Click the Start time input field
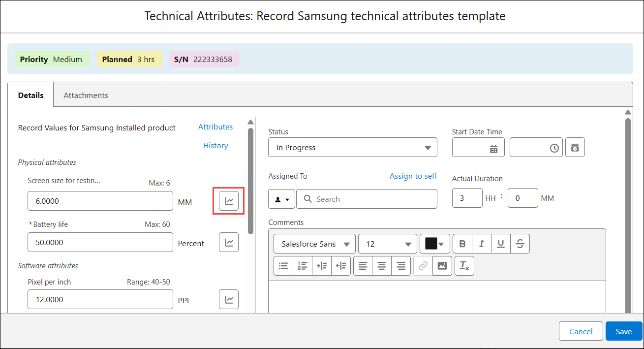The image size is (644, 349). point(536,147)
